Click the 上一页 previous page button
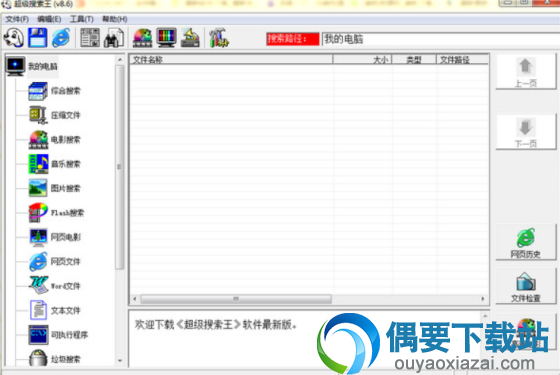 [526, 71]
